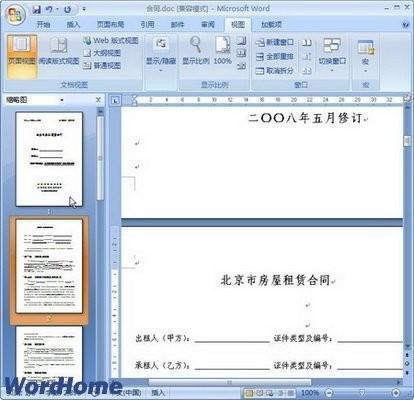Select the first page thumbnail
414x400 pixels.
49,159
